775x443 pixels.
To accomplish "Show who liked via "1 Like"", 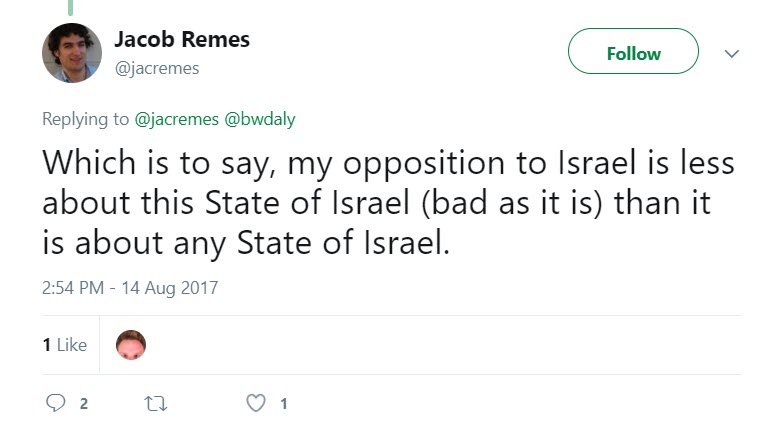I will [x=65, y=345].
